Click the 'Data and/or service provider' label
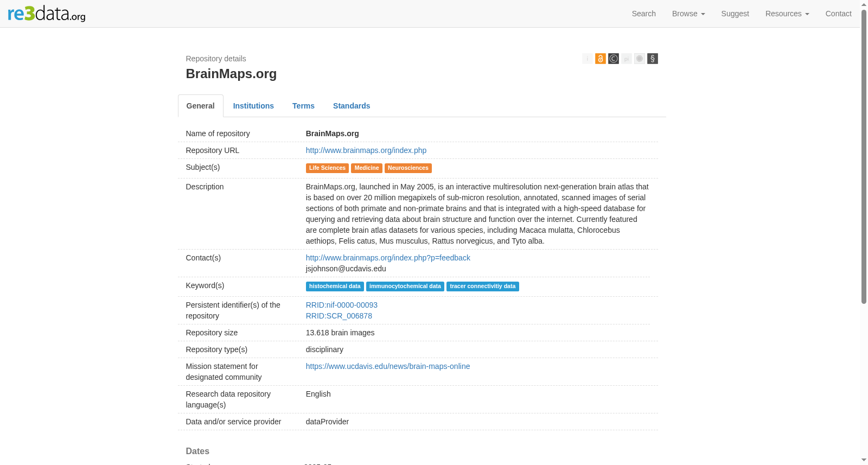This screenshot has width=868, height=465. [x=233, y=422]
